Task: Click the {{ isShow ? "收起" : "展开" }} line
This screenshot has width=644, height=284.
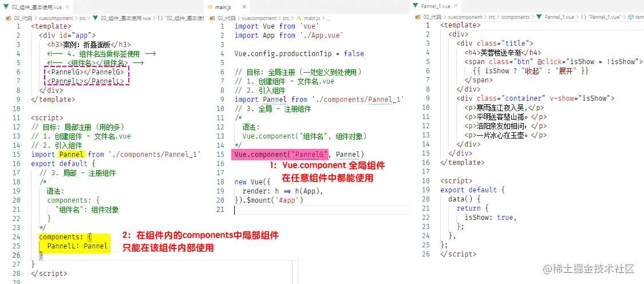Action: pyautogui.click(x=531, y=70)
